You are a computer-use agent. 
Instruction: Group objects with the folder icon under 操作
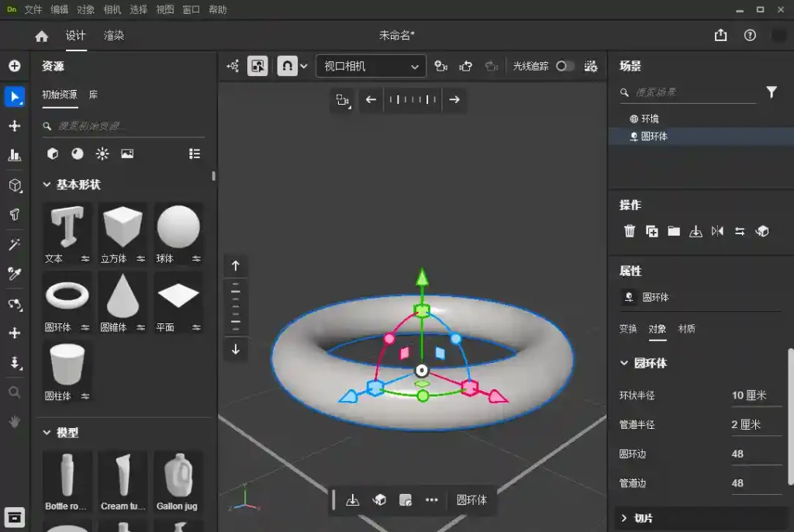point(673,230)
